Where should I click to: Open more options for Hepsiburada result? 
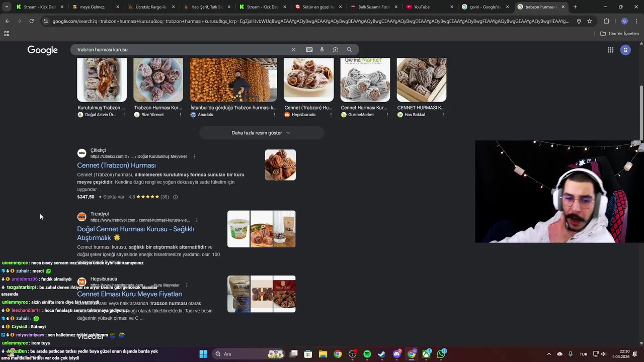click(187, 285)
